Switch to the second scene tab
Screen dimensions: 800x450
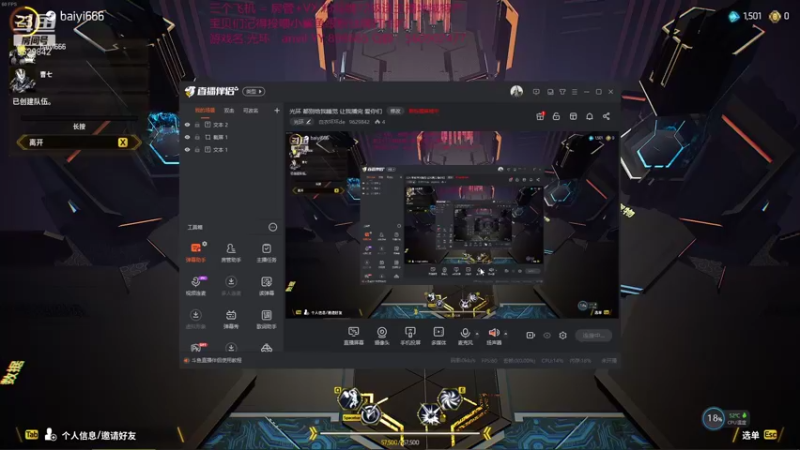pos(229,110)
